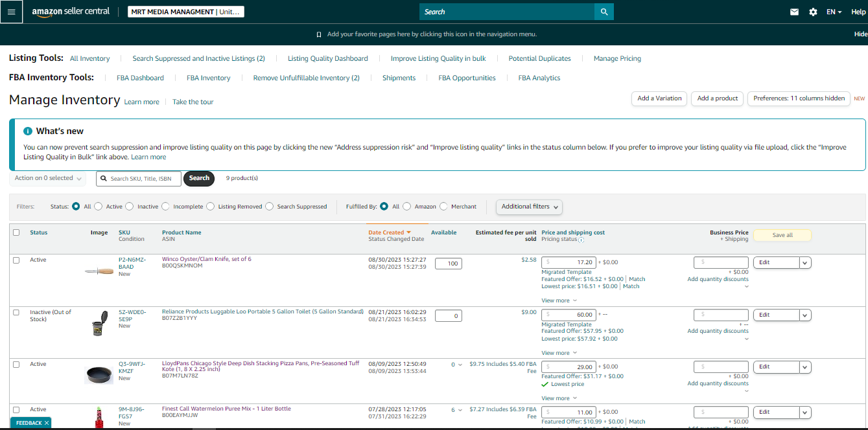Open the Action on 0 selected dropdown

[48, 178]
